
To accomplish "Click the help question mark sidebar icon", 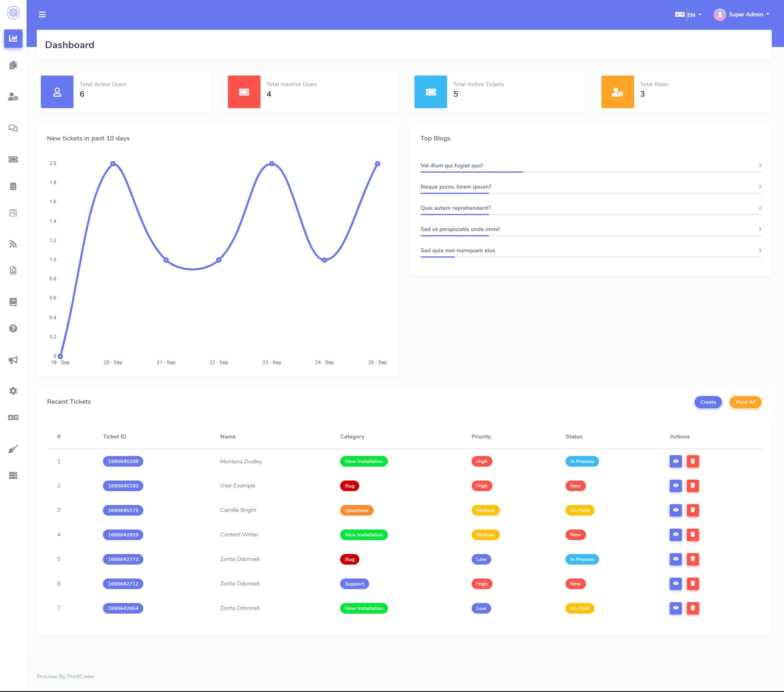I will (13, 329).
